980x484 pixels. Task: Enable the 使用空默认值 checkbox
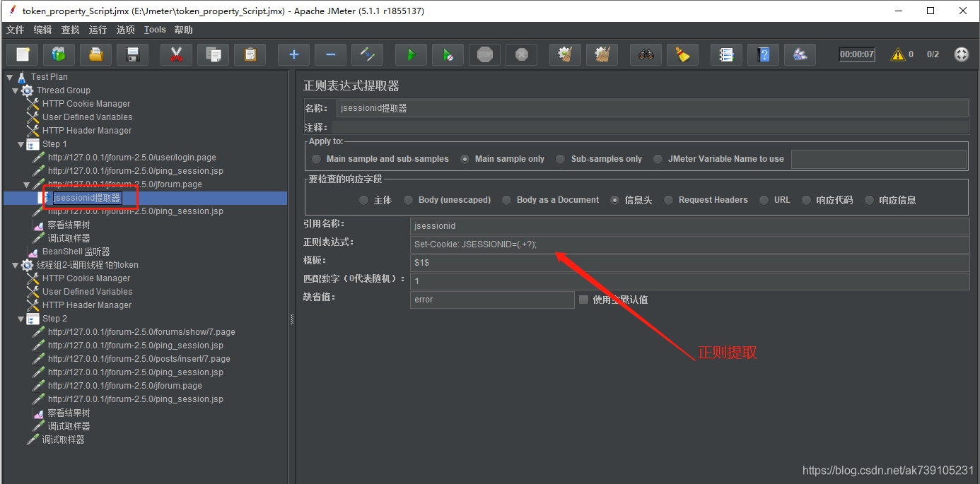[x=583, y=299]
